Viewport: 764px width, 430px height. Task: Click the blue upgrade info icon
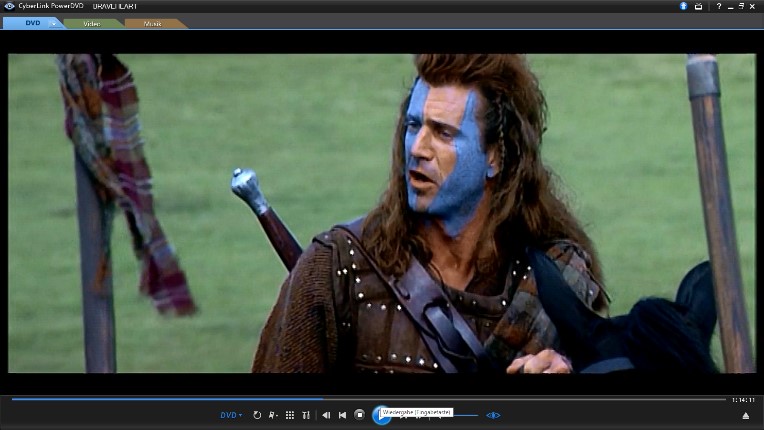[684, 6]
